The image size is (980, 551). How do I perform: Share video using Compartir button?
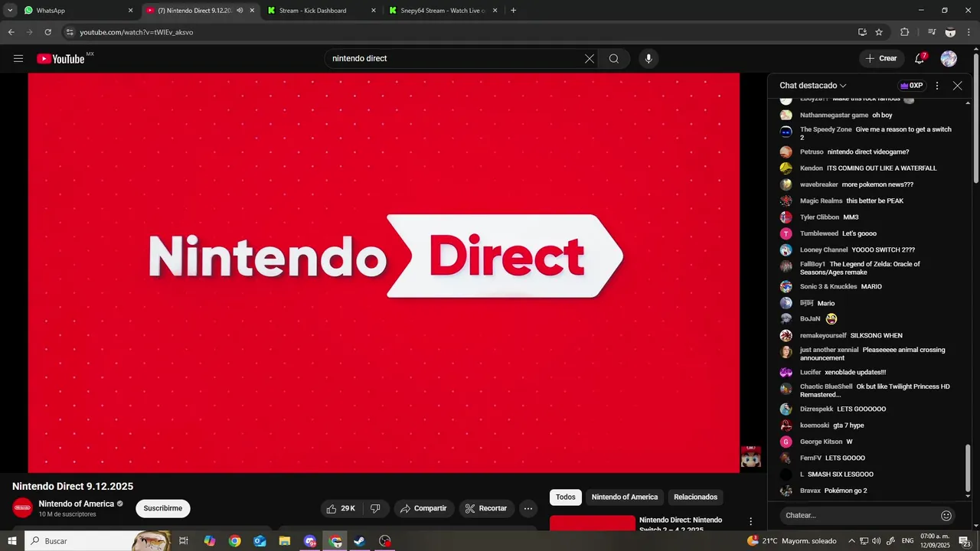pyautogui.click(x=423, y=508)
